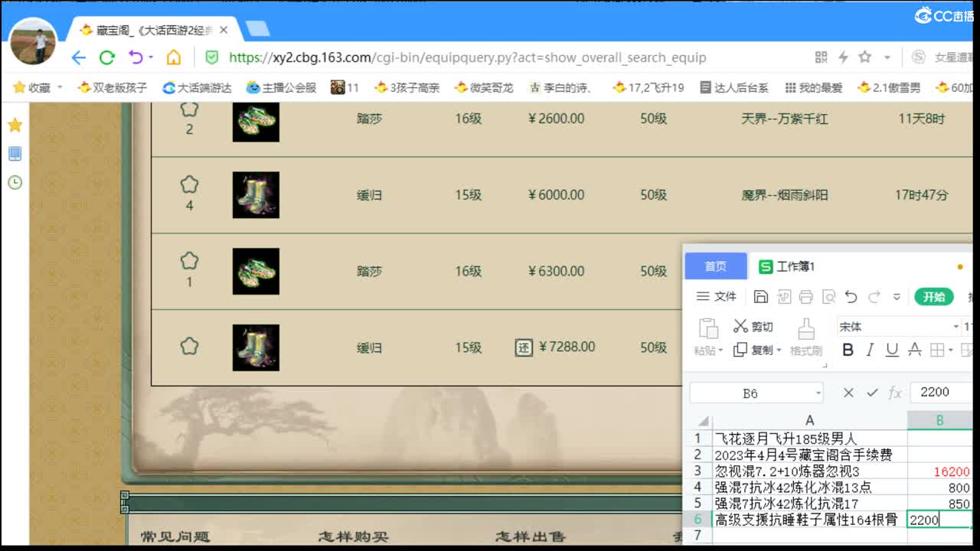Favorite the 踏莎 ¥2600.00 item star

click(189, 109)
